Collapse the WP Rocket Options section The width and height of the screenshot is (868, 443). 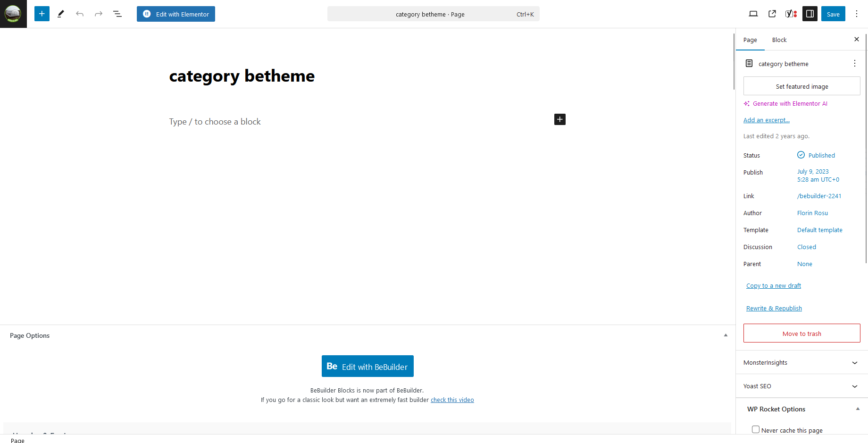pos(858,409)
